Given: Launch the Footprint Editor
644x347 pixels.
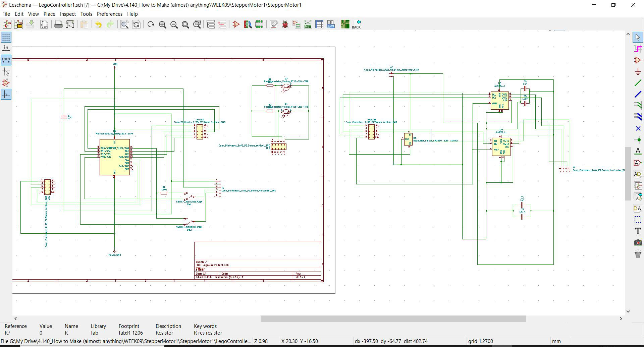Looking at the screenshot, I should click(259, 24).
